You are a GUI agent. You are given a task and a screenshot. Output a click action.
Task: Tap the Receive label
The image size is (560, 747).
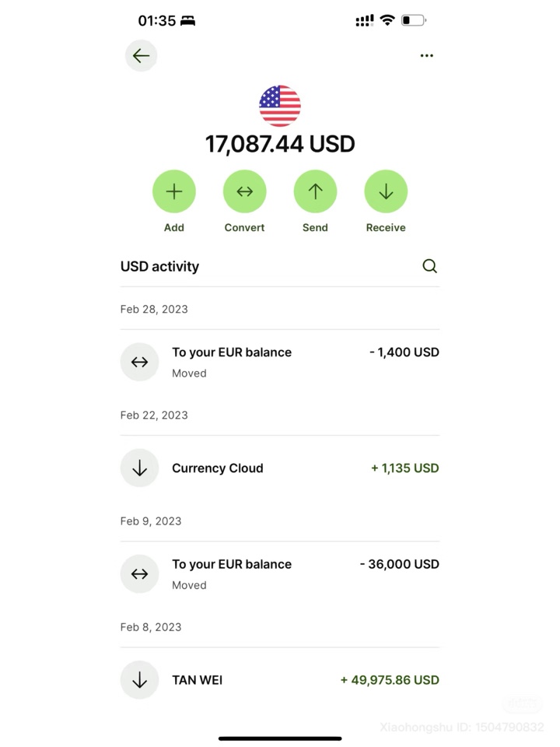coord(386,228)
